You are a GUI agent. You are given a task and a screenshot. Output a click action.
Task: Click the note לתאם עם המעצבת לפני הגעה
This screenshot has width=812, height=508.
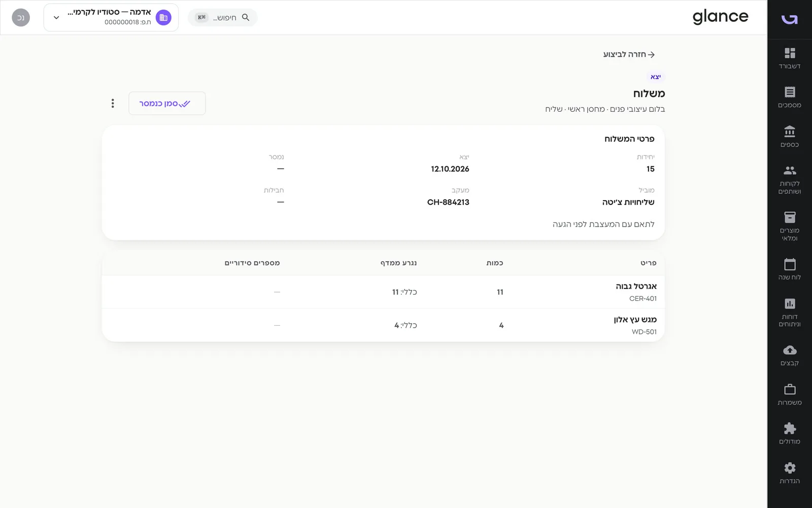[603, 224]
